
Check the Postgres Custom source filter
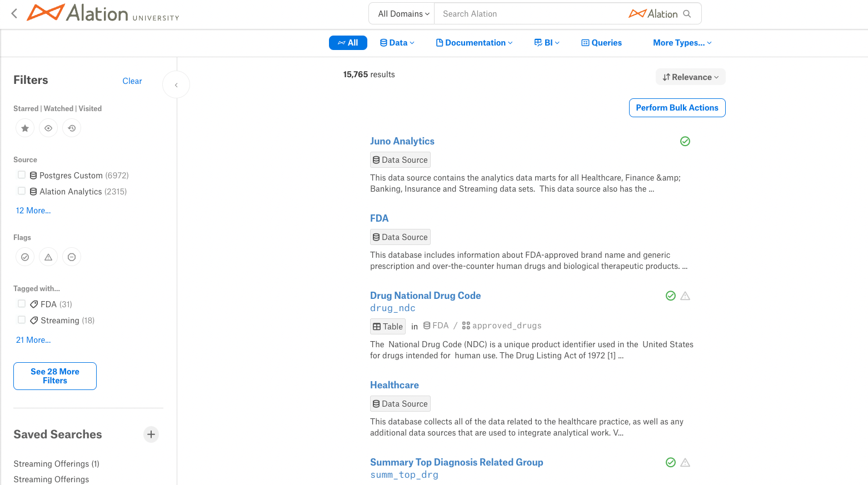pyautogui.click(x=22, y=175)
